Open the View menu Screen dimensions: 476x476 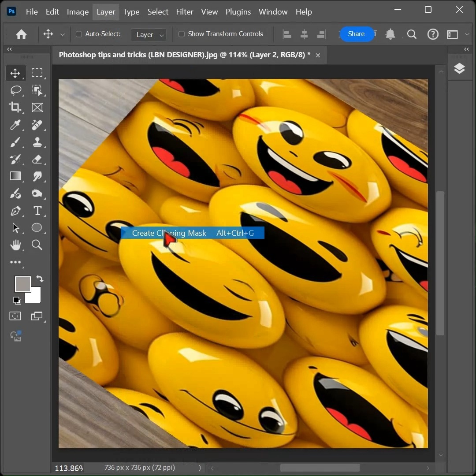click(209, 12)
